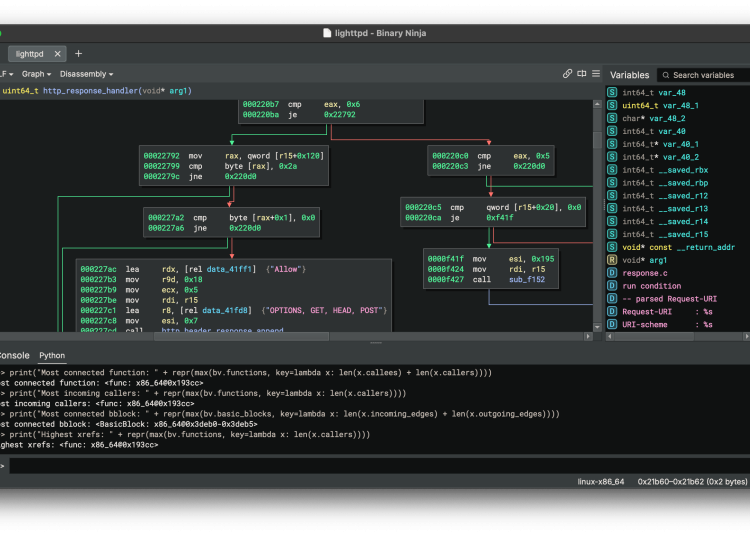Viewport: 750px width, 536px height.
Task: Click the split pane icon
Action: point(582,74)
